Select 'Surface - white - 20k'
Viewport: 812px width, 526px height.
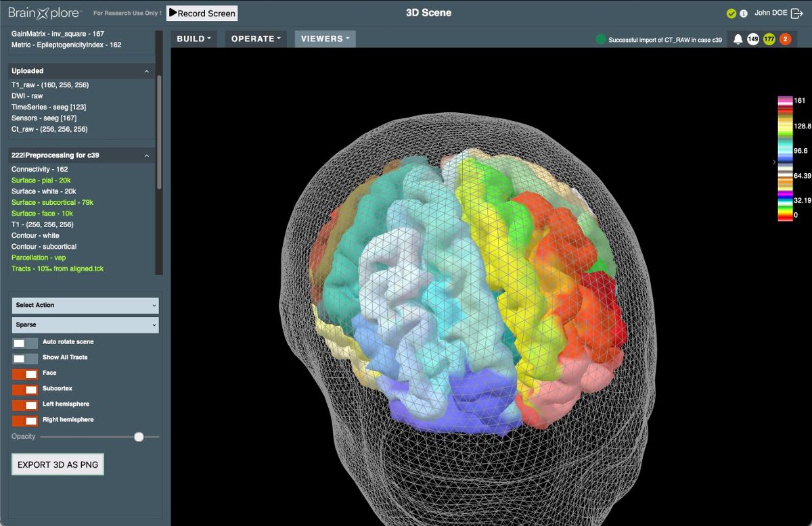(44, 191)
